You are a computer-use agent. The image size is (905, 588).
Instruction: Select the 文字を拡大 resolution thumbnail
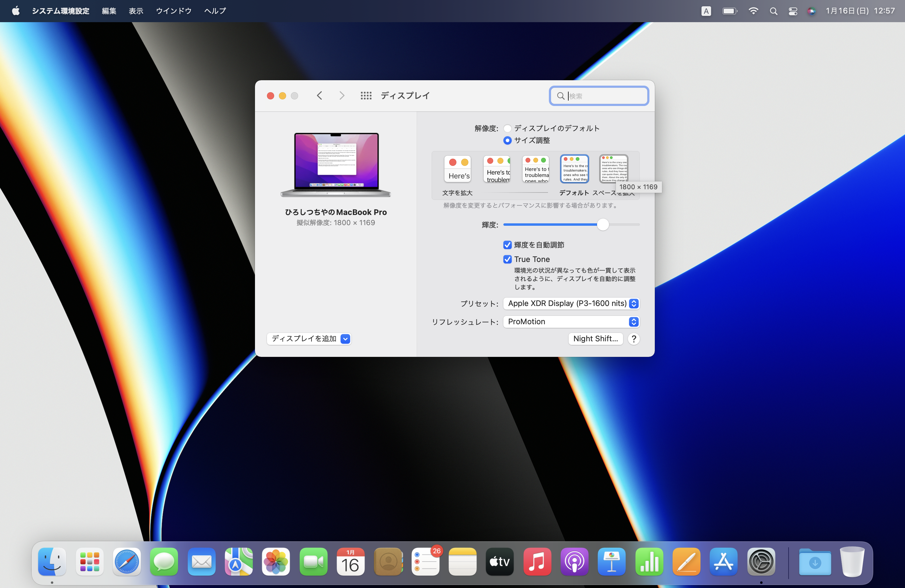point(458,169)
